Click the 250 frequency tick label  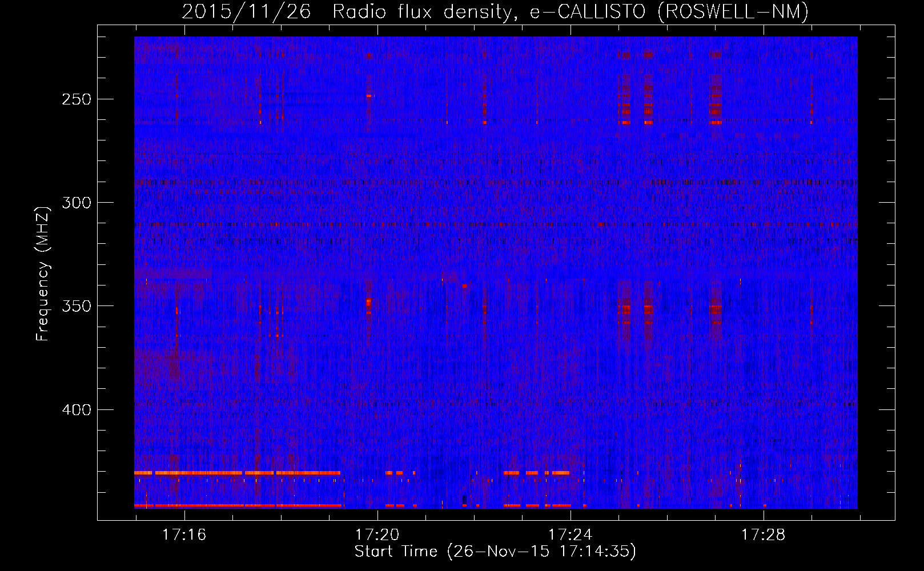point(77,99)
